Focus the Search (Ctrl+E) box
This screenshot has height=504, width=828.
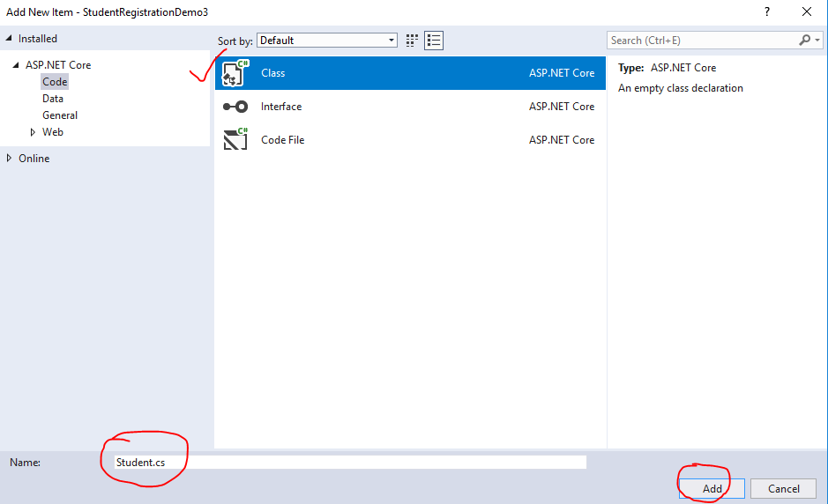point(701,41)
